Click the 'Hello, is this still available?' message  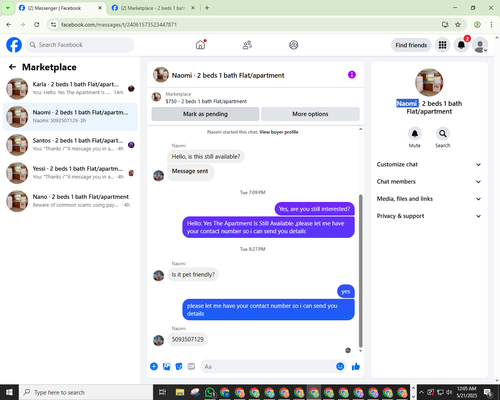coord(206,157)
